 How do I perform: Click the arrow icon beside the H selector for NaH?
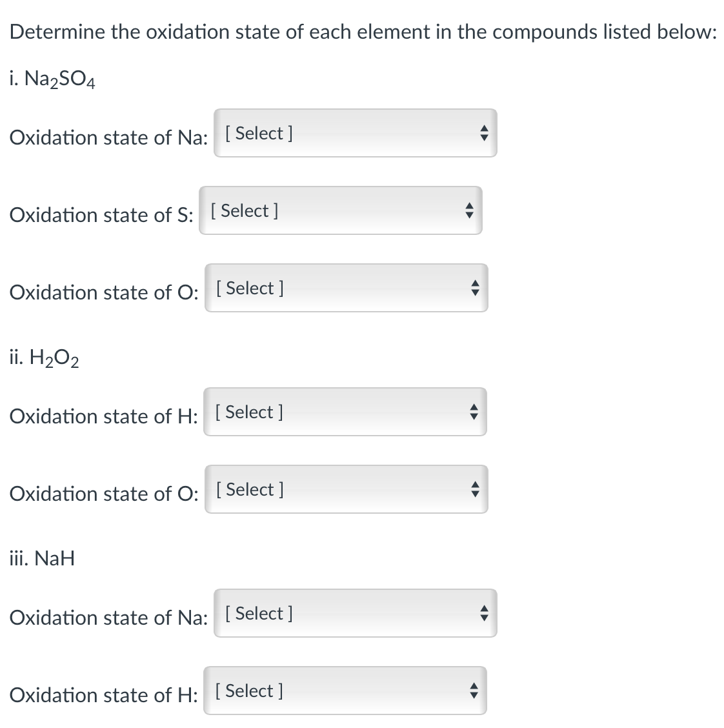pos(474,691)
